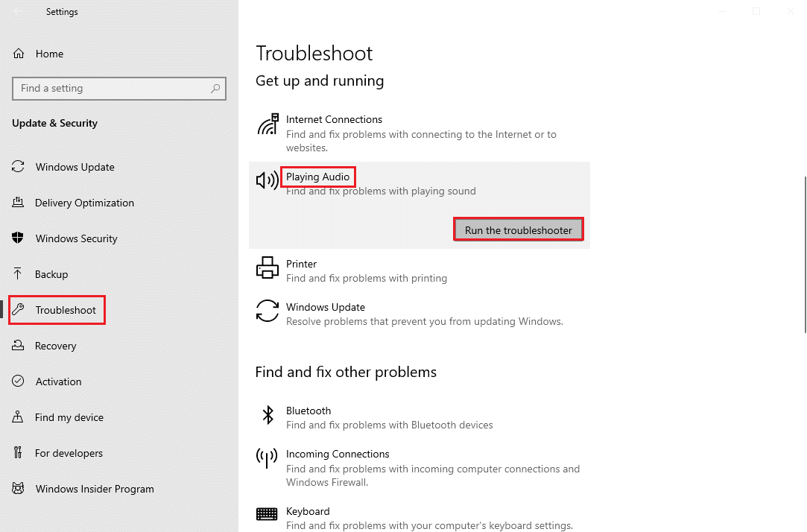Click the Troubleshoot wrench icon in sidebar
This screenshot has width=807, height=532.
(x=18, y=309)
